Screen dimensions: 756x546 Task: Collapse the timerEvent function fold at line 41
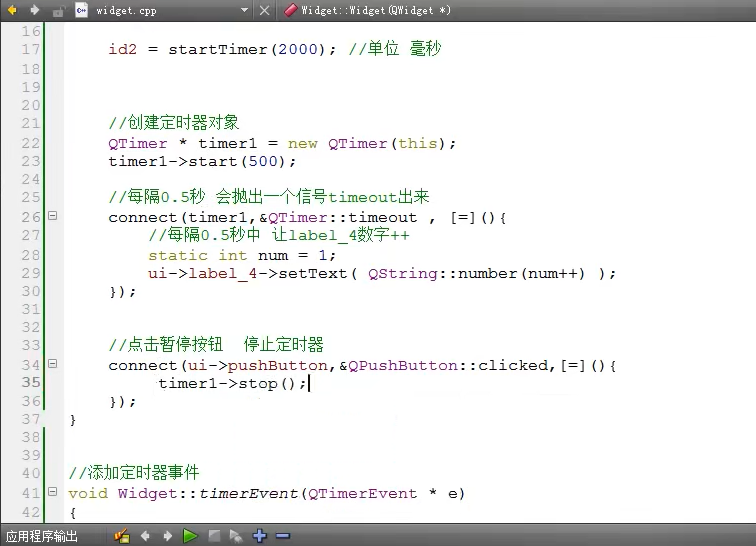(53, 491)
